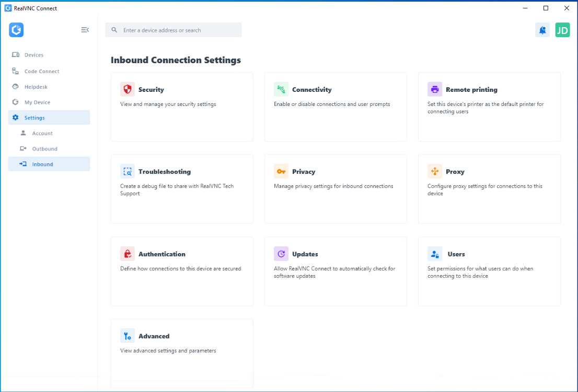Click the Authentication padlock icon

pyautogui.click(x=128, y=254)
